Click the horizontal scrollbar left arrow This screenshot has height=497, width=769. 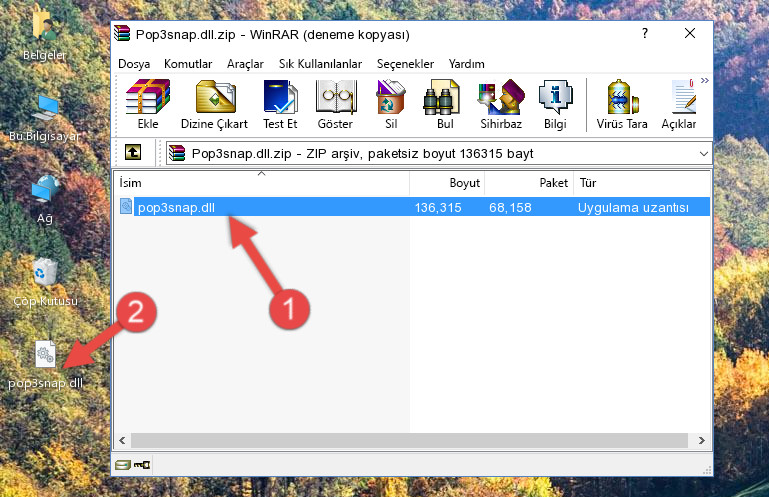[x=122, y=440]
